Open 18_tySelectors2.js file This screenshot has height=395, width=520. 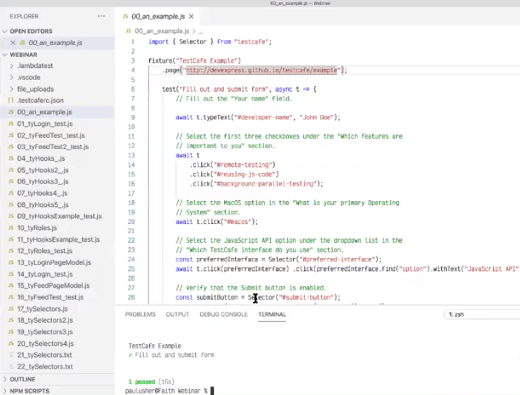click(x=45, y=320)
